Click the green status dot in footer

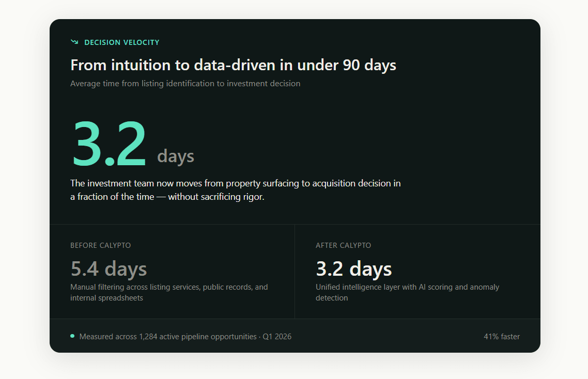[72, 336]
